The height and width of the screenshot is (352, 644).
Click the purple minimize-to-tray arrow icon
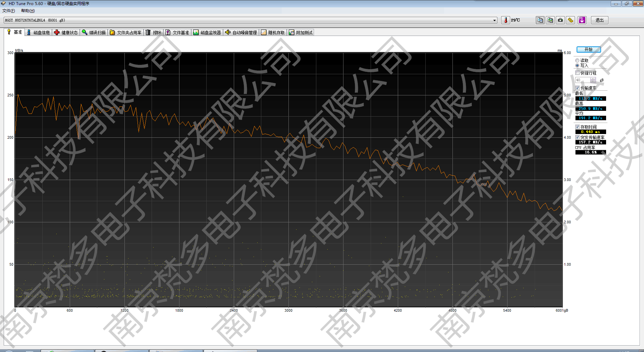582,20
